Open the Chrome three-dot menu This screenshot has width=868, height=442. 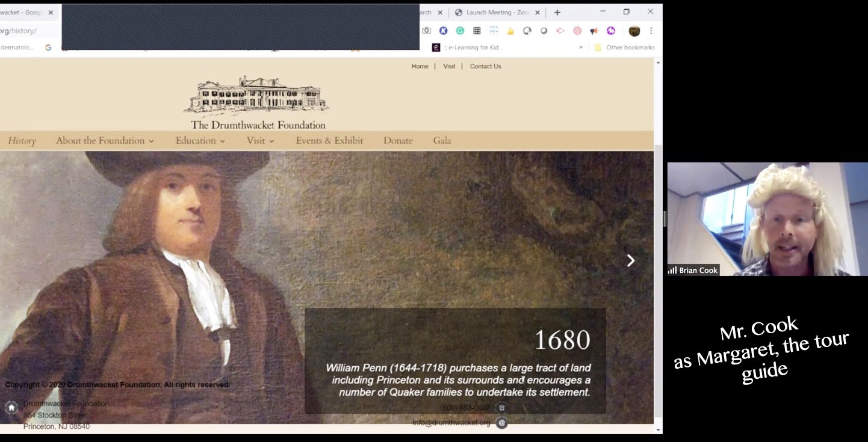651,31
